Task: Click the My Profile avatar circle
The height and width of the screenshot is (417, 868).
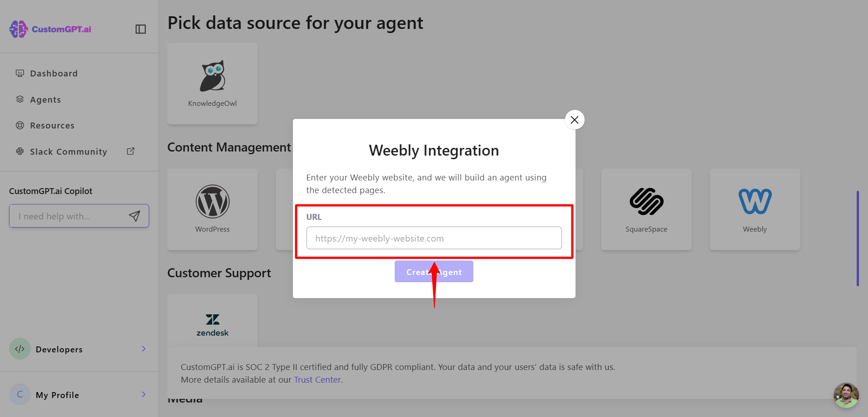Action: tap(20, 394)
